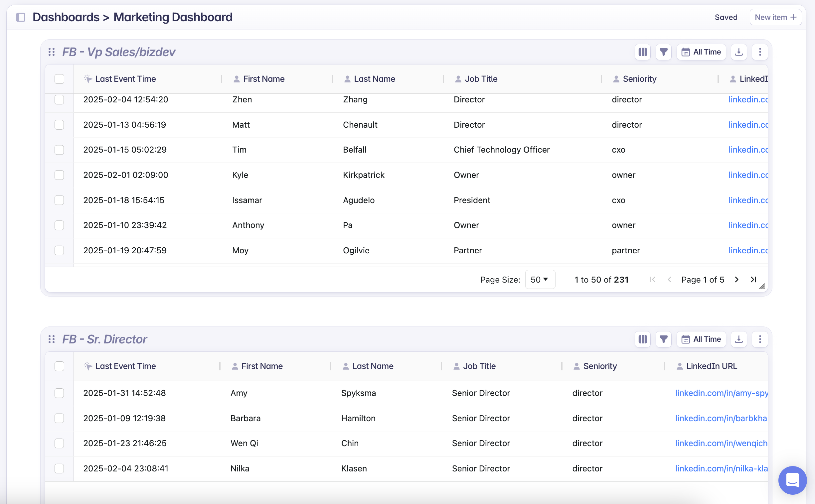Screen dimensions: 815x504
Task: Sort bizdev table by Seniority header
Action: [640, 79]
